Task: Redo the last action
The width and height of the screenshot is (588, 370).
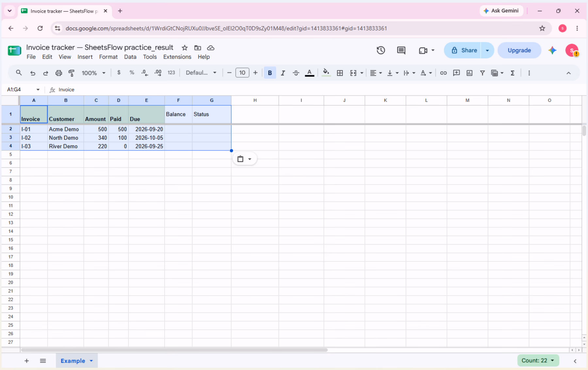Action: [x=46, y=73]
